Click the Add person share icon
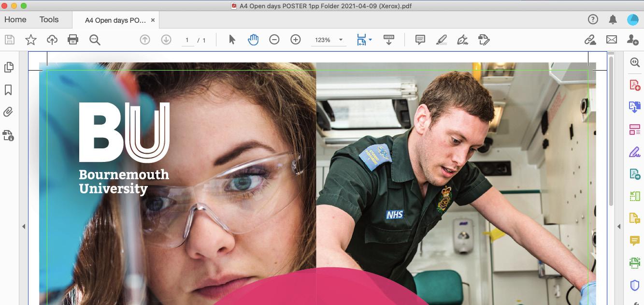 pos(632,40)
